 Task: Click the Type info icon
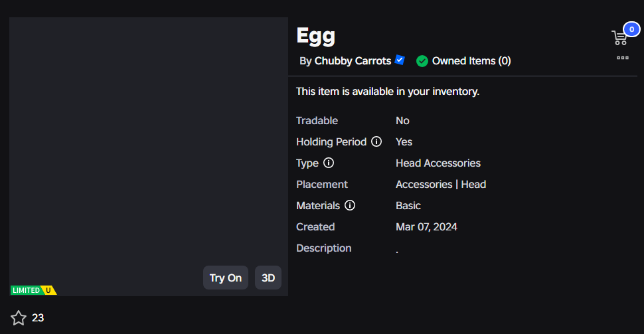tap(329, 163)
